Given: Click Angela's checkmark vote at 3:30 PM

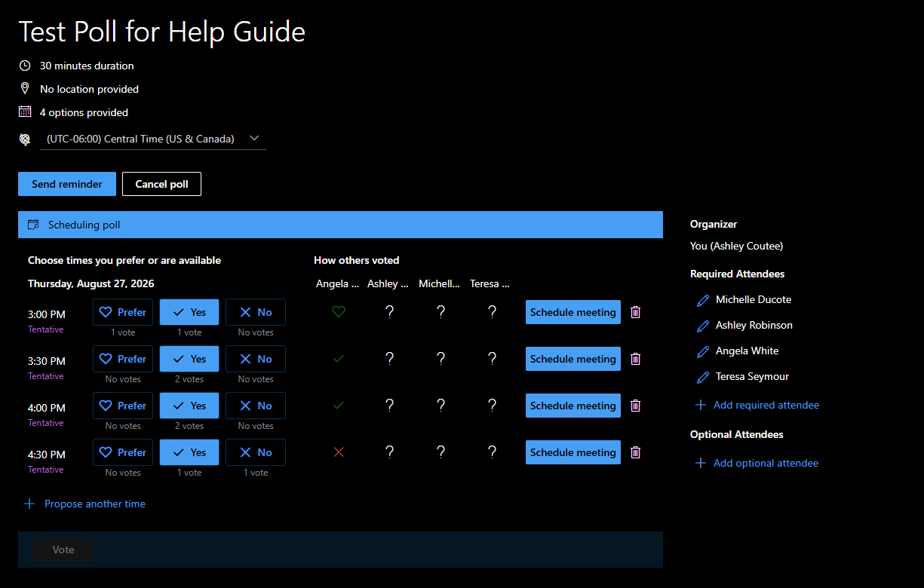Looking at the screenshot, I should tap(339, 359).
